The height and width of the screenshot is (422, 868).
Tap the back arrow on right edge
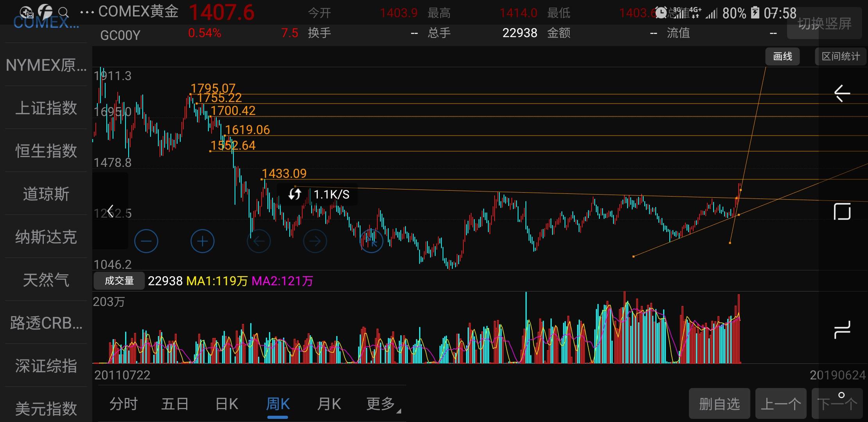click(x=842, y=93)
